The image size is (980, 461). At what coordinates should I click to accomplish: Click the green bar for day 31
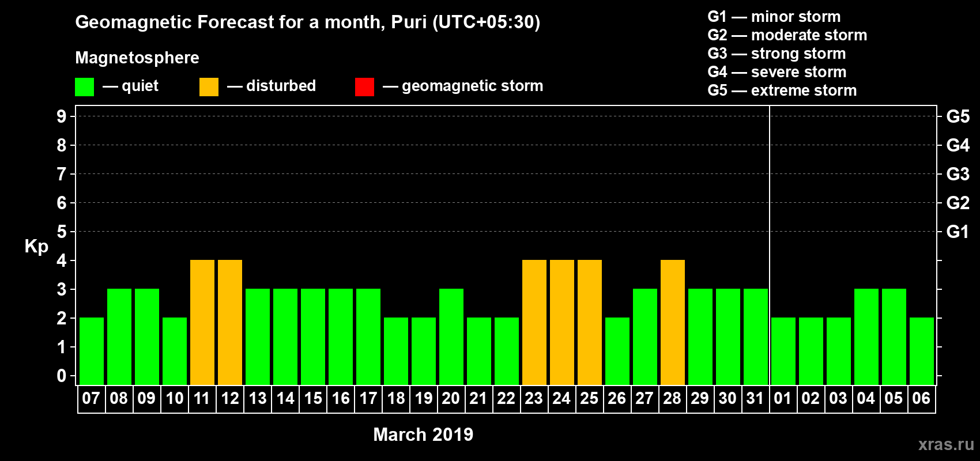[x=756, y=337]
